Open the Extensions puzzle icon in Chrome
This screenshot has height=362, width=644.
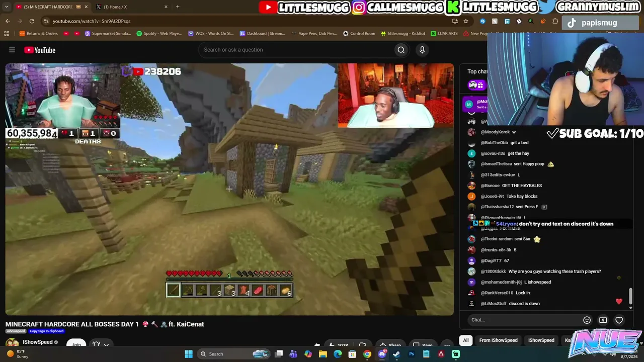(555, 21)
